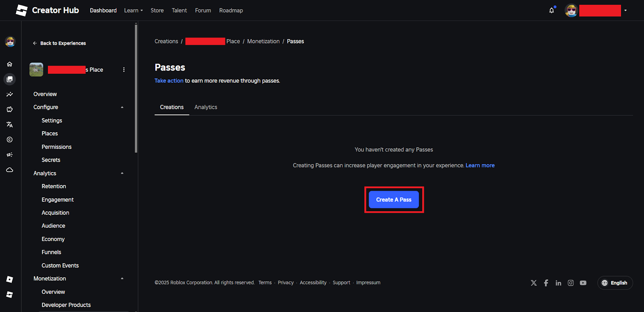Expand the Learn menu

pos(133,10)
